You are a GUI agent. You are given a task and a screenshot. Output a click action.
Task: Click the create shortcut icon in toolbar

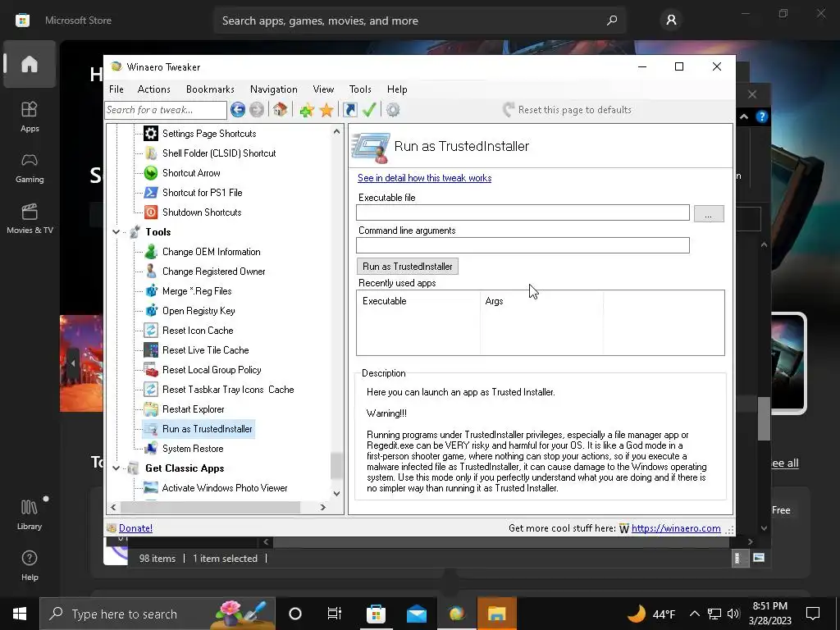coord(349,110)
